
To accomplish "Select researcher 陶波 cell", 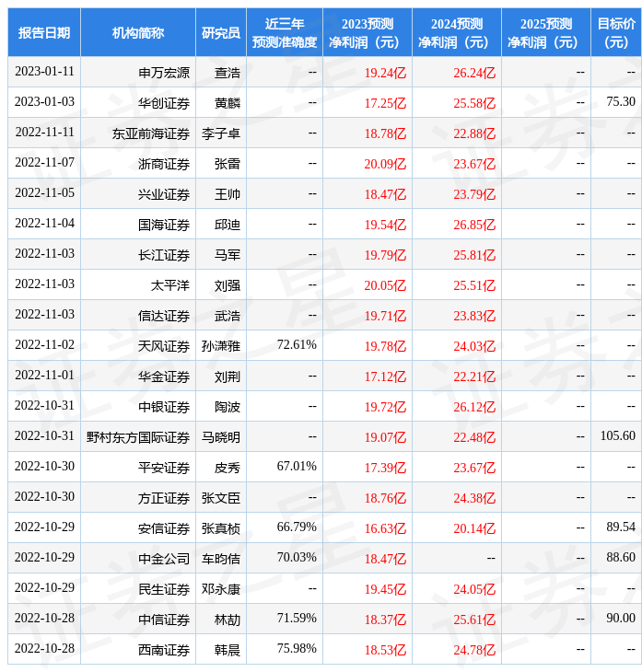I will click(x=221, y=406).
